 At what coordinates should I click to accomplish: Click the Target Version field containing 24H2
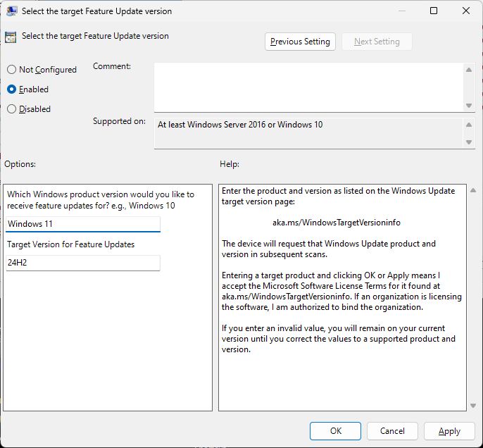[x=83, y=263]
